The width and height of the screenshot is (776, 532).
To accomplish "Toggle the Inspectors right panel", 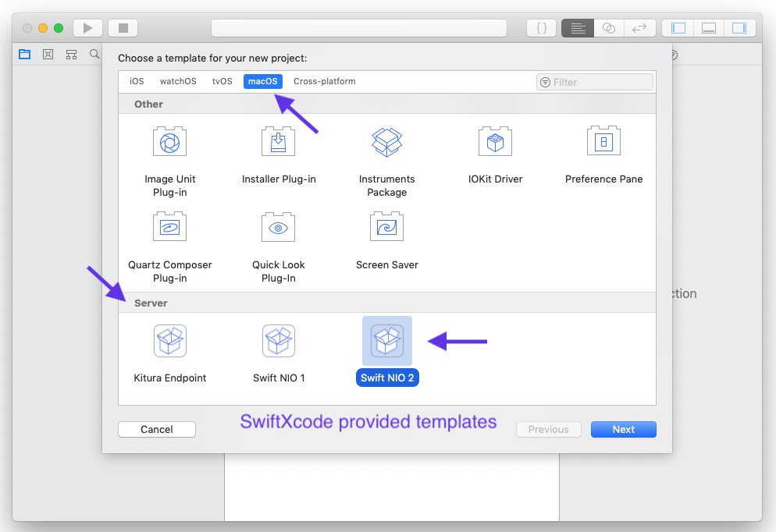I will [x=739, y=28].
